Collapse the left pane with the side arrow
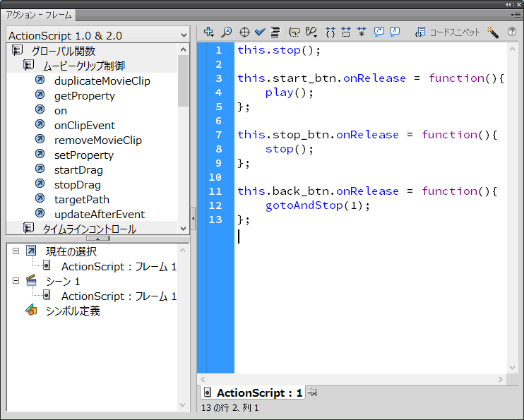The width and height of the screenshot is (524, 420). click(x=193, y=219)
